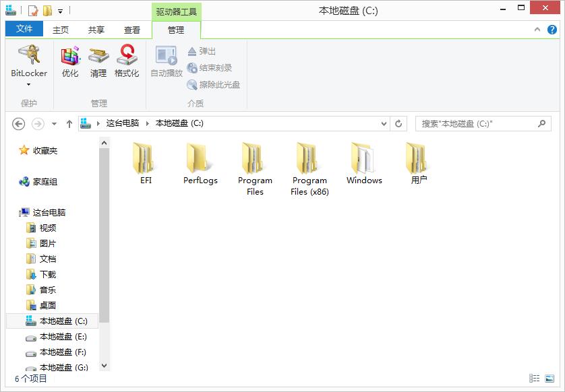Click the 清理 disk cleanup icon
Screen dimensions: 565x392
click(98, 61)
